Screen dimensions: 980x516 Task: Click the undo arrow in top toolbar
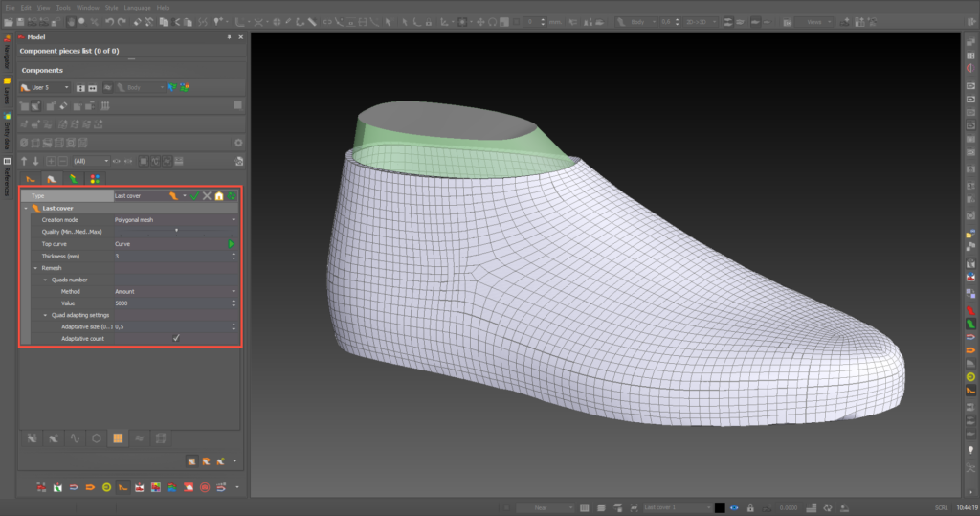pyautogui.click(x=110, y=21)
